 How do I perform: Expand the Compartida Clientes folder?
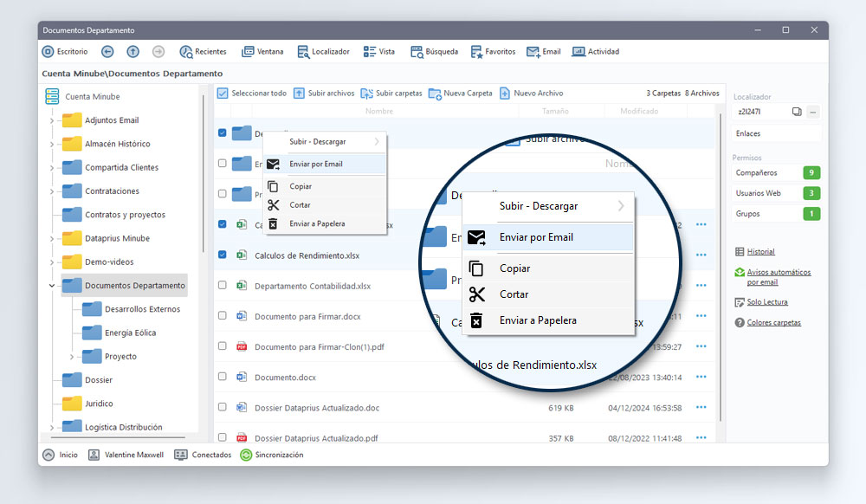(52, 168)
